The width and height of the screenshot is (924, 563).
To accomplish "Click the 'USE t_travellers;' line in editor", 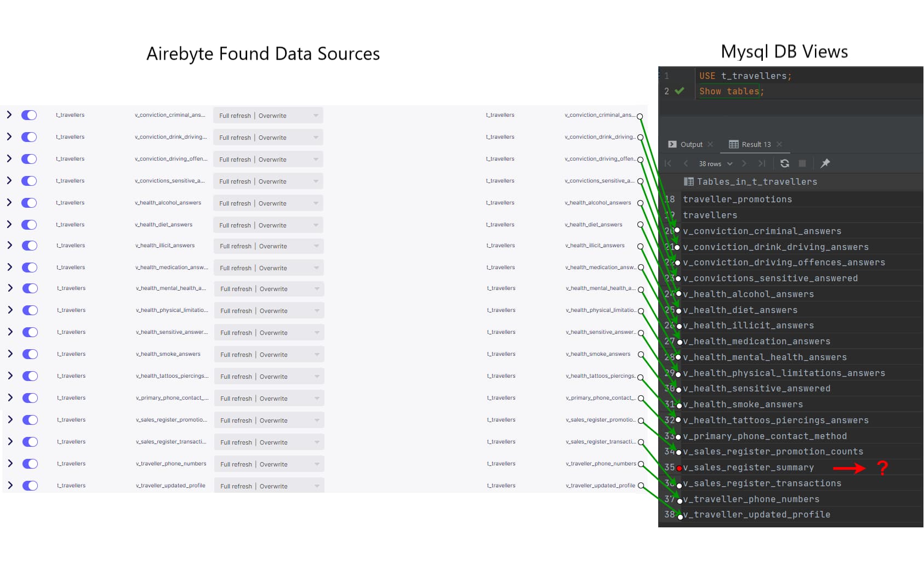I will tap(745, 76).
